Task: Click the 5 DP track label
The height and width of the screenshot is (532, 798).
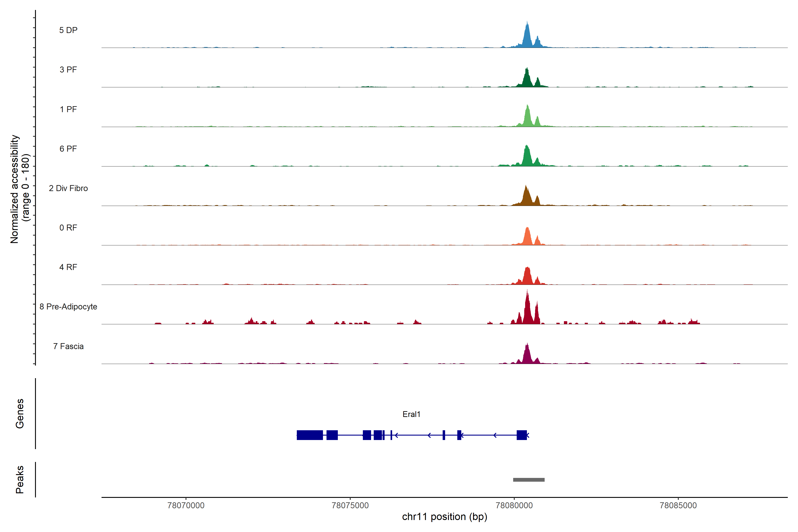Action: coord(68,30)
